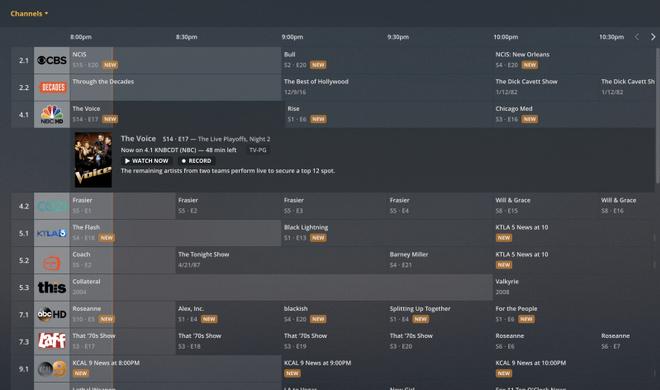
Task: Go to previous time slots with left arrow
Action: 637,37
